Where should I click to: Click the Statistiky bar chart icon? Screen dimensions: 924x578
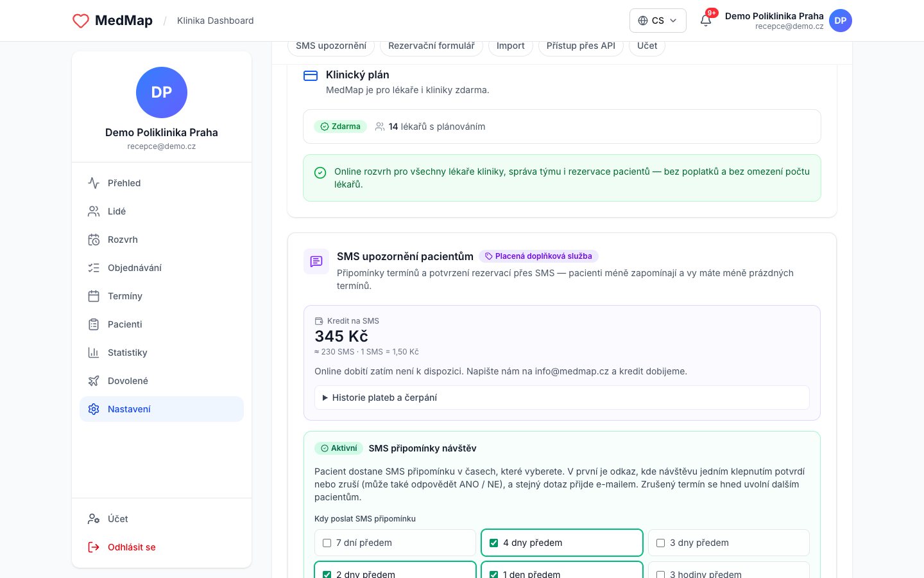(x=94, y=353)
